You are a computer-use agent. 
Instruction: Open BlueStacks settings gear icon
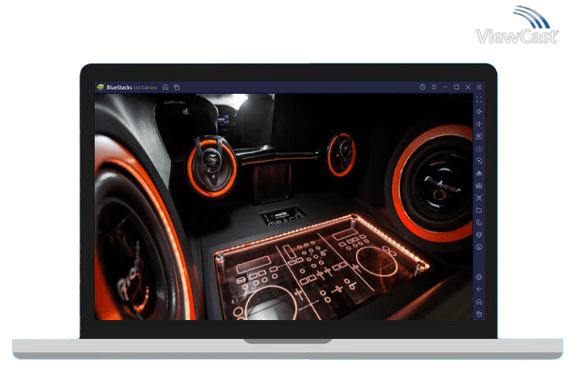click(479, 277)
